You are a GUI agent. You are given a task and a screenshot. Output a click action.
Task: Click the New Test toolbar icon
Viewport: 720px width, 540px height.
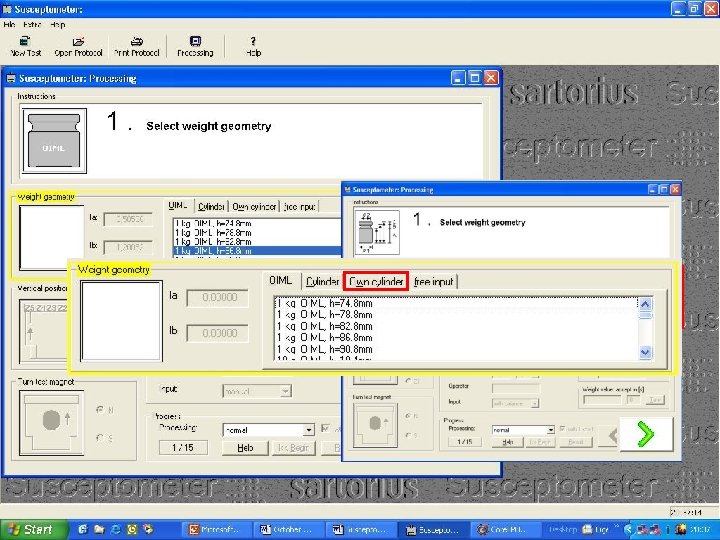(25, 42)
